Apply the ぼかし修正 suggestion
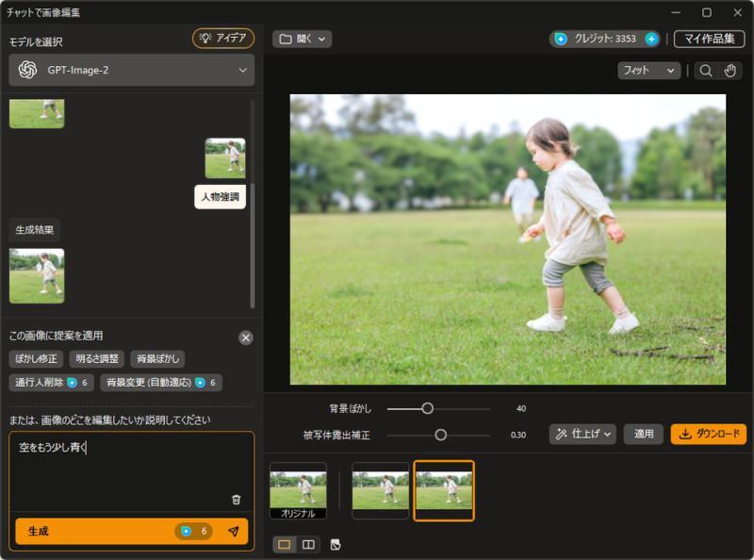The image size is (754, 560). [36, 359]
